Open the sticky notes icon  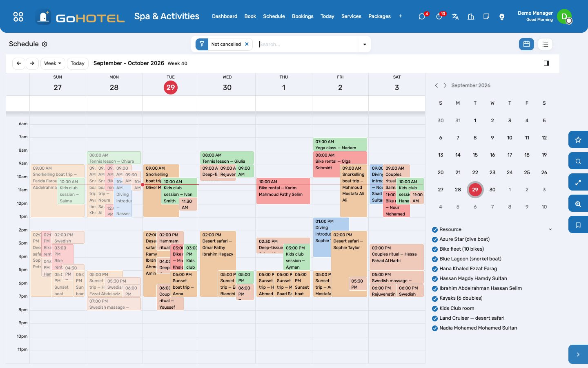click(486, 17)
